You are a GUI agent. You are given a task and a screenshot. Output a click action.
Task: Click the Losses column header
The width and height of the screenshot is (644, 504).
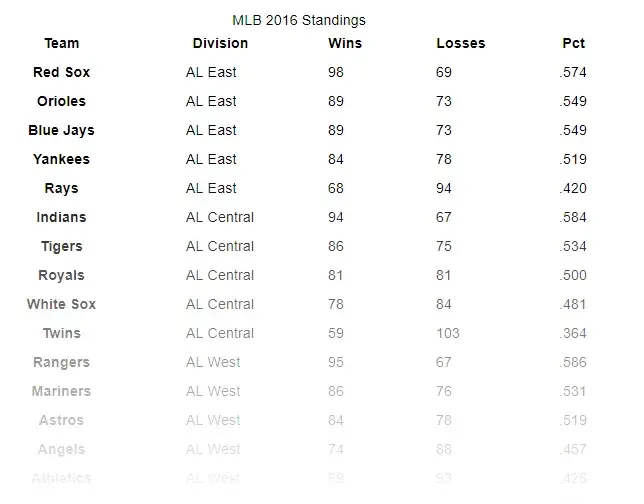coord(461,44)
